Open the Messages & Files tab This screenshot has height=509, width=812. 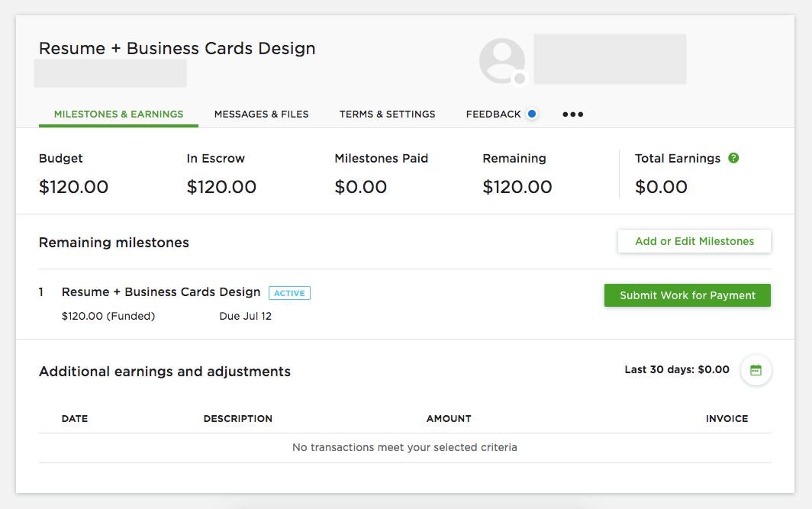coord(261,114)
